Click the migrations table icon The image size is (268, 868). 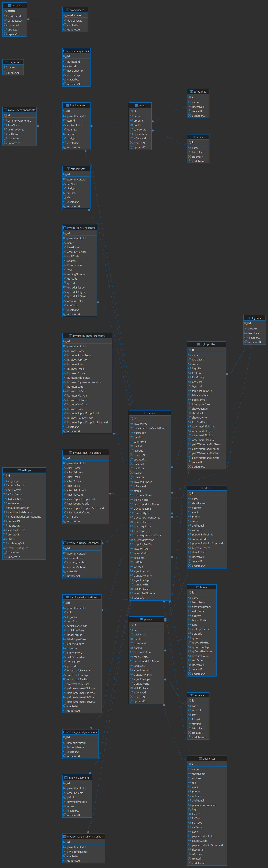click(x=6, y=62)
